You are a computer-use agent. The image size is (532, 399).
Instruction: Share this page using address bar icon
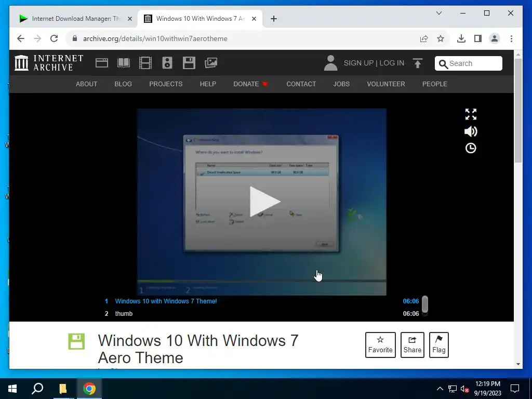[424, 38]
